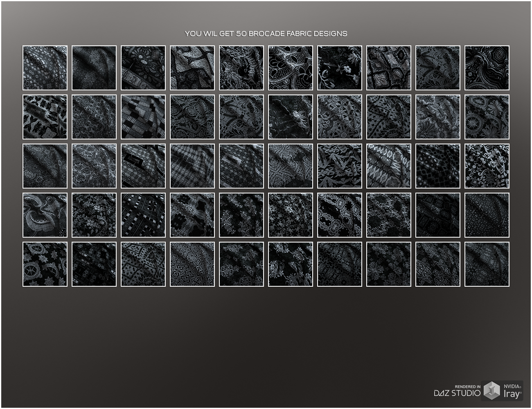Select the second-row thumbnail with black and white blocks

coord(143,117)
